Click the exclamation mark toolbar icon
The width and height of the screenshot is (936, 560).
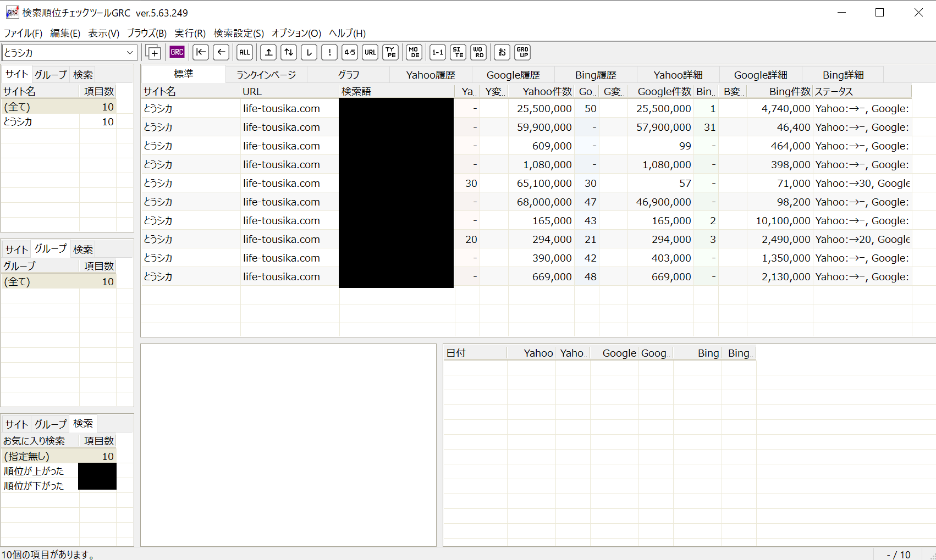(329, 52)
